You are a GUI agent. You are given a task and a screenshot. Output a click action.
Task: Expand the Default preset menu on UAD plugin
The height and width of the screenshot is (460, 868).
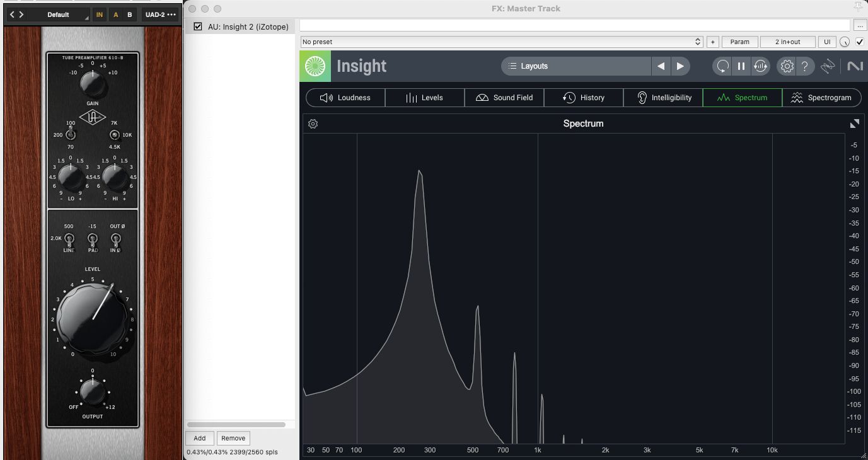point(59,14)
